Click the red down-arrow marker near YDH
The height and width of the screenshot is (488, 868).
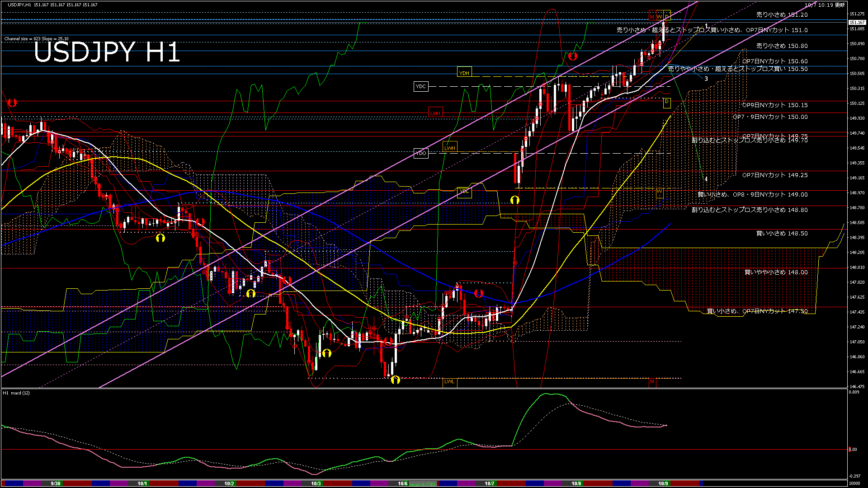click(x=573, y=56)
